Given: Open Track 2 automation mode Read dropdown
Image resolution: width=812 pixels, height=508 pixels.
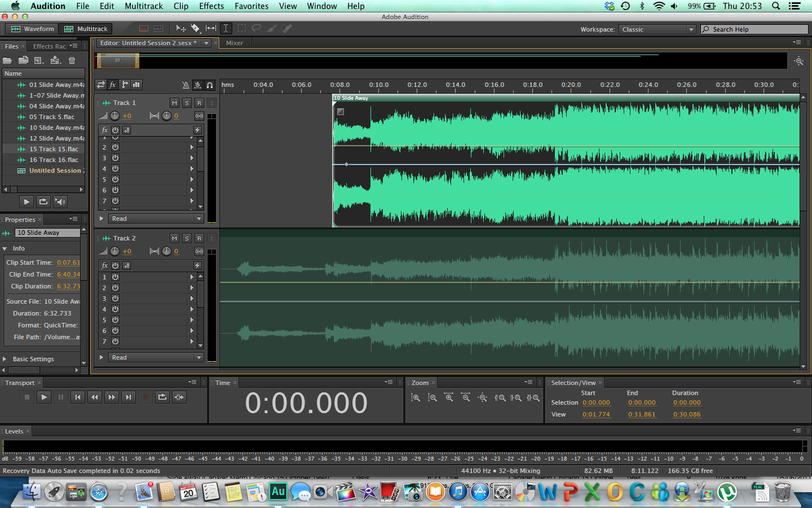Looking at the screenshot, I should tap(156, 357).
